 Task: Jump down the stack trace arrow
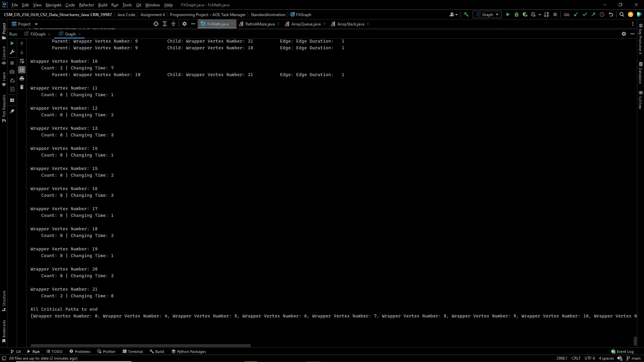22,52
